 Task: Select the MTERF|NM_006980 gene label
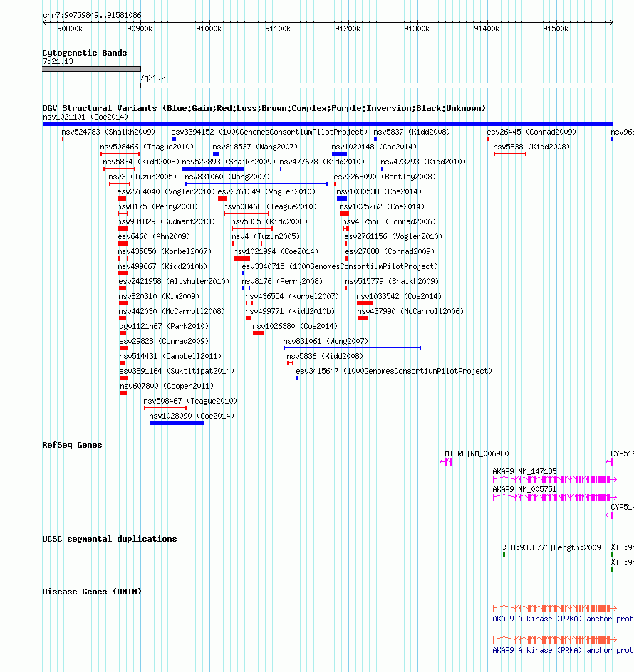tap(477, 454)
